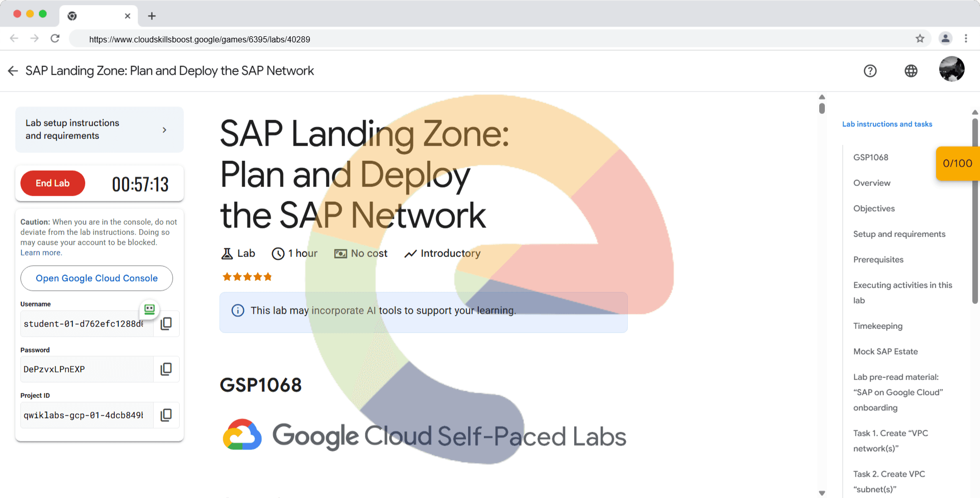The height and width of the screenshot is (498, 980).
Task: Reload the page in the browser
Action: click(55, 39)
